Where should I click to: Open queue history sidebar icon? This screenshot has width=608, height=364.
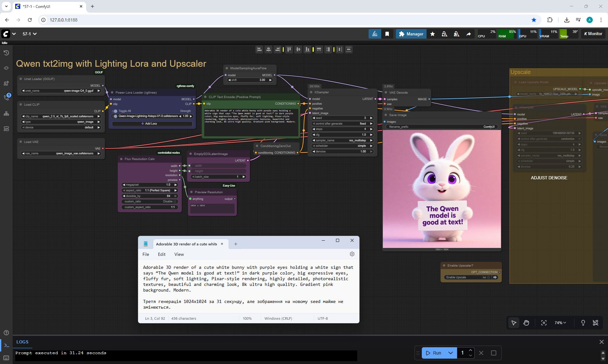point(6,53)
